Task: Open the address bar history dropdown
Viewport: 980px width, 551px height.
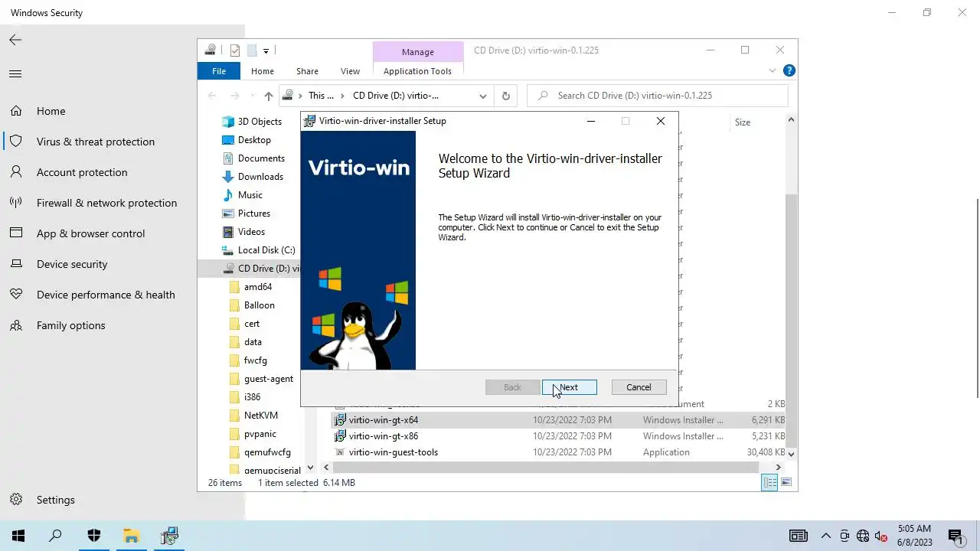Action: [482, 96]
